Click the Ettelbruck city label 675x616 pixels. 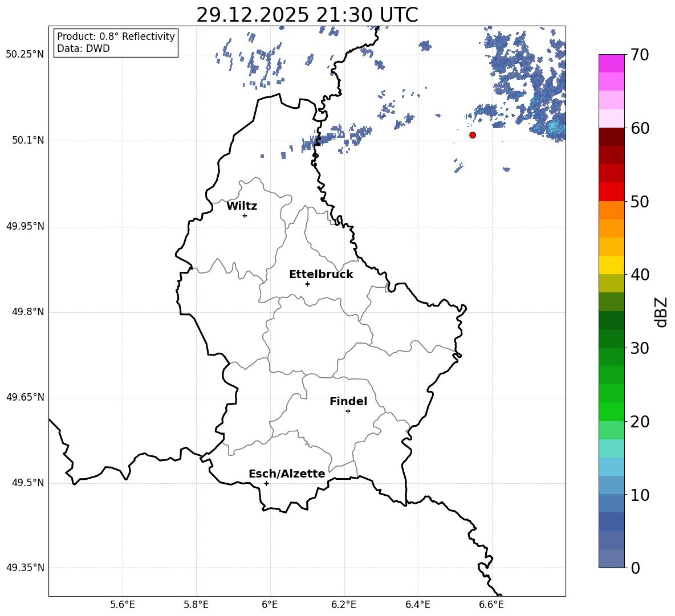[321, 275]
